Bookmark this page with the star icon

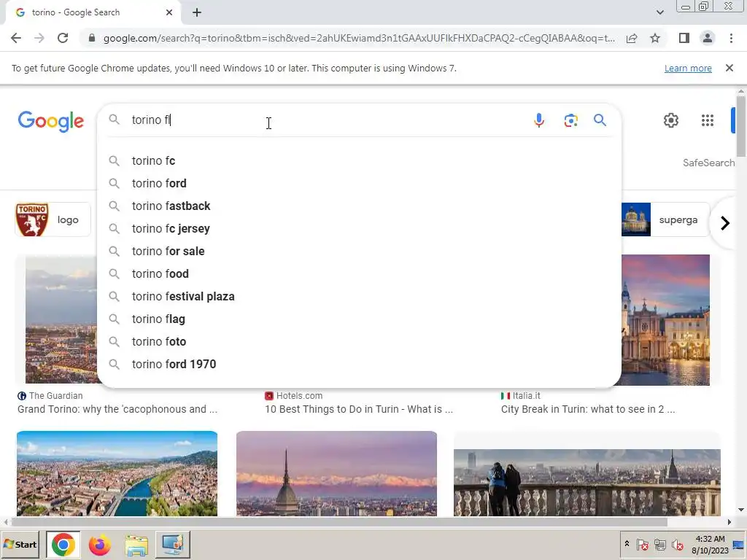655,38
